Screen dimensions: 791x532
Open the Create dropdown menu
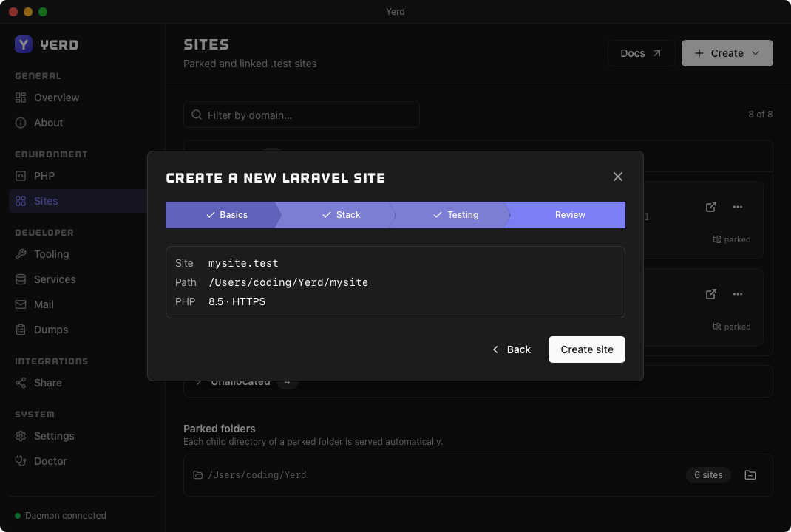727,53
